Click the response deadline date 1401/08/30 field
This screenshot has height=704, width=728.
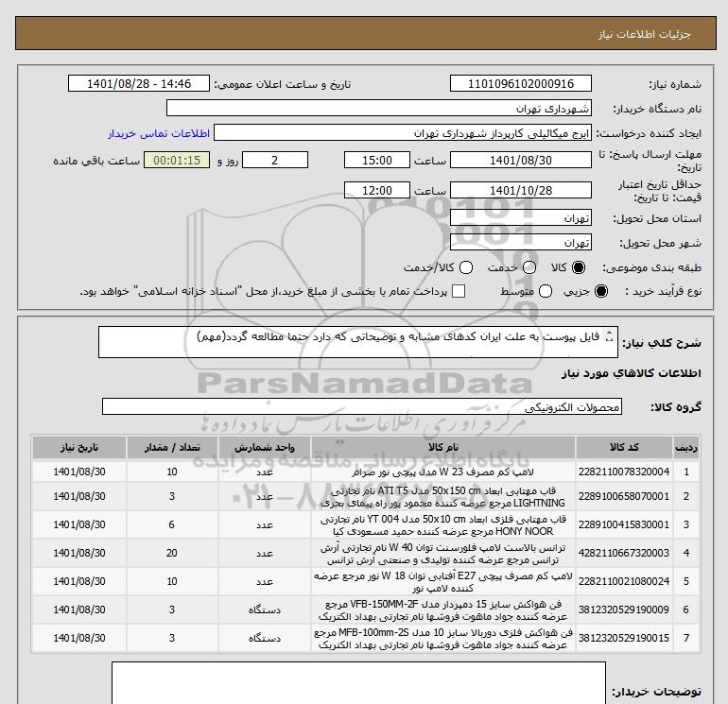520,161
